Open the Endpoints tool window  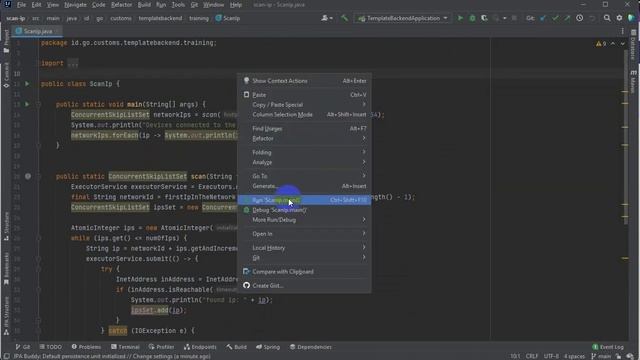pos(200,347)
